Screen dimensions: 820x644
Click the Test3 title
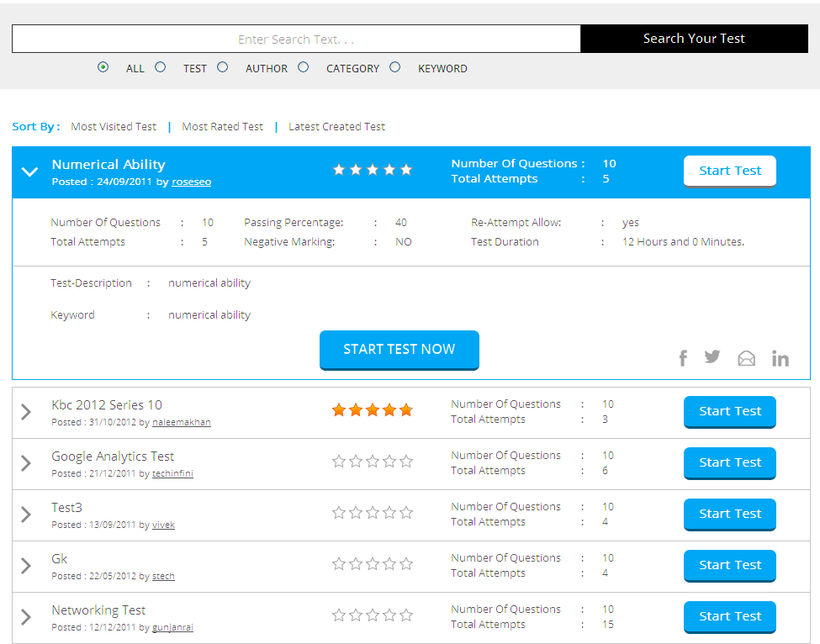tap(66, 508)
